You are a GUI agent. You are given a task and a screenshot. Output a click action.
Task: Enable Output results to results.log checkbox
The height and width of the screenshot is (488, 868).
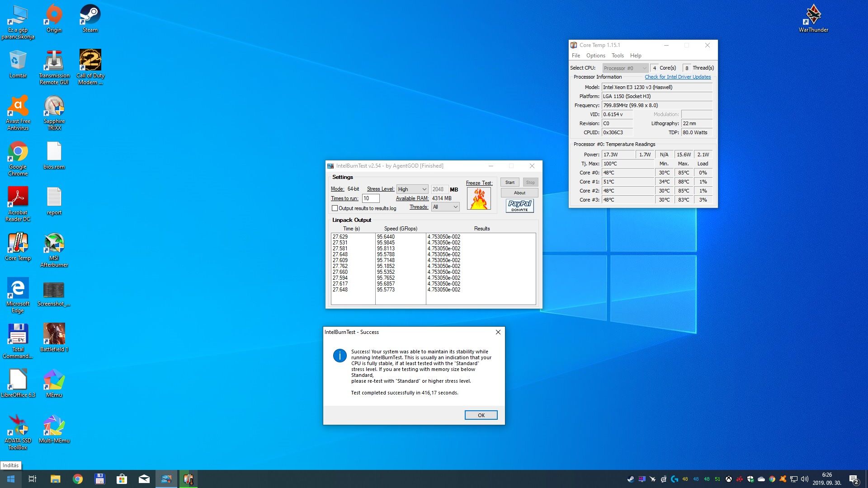point(335,208)
